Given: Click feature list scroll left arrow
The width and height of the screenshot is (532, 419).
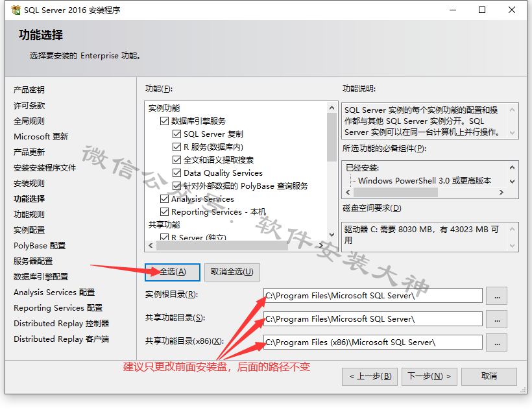Looking at the screenshot, I should pyautogui.click(x=151, y=245).
